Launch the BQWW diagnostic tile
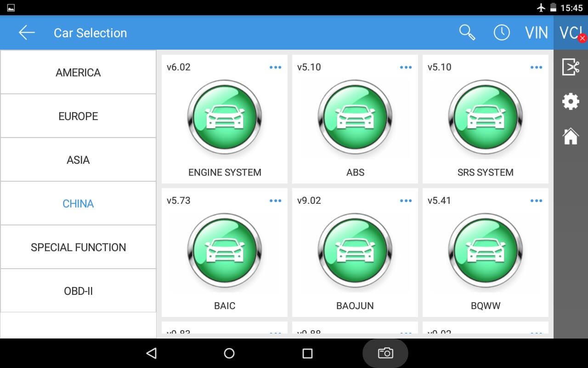Viewport: 588px width, 368px height. 486,251
